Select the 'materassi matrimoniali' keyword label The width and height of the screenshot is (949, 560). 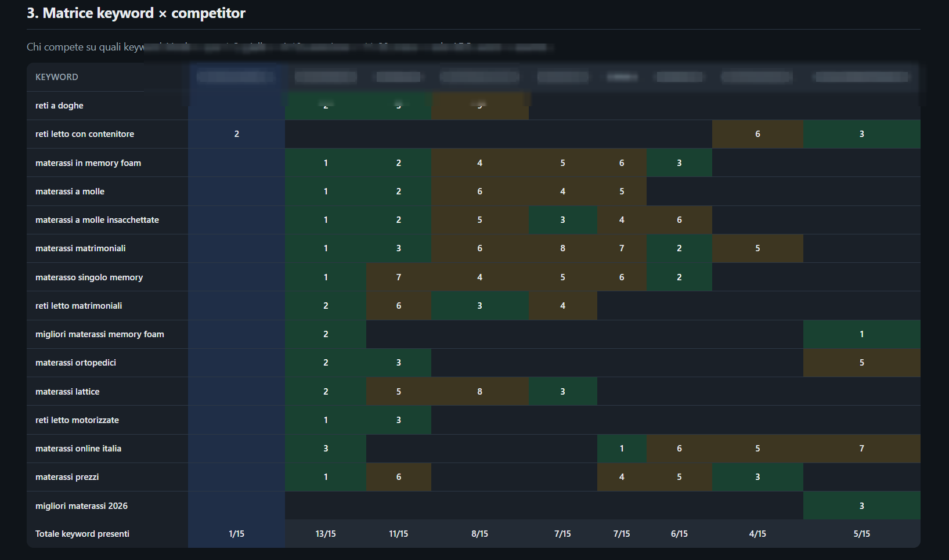pyautogui.click(x=81, y=248)
